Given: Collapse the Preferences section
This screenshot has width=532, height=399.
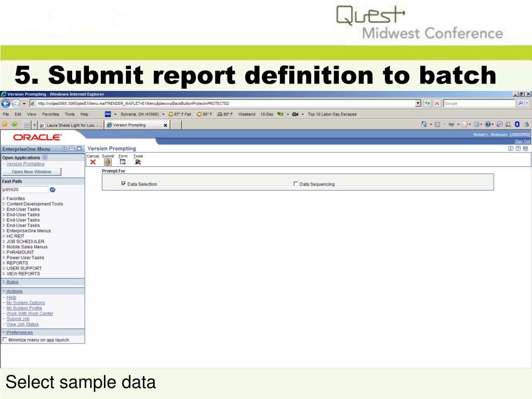Looking at the screenshot, I should point(4,333).
